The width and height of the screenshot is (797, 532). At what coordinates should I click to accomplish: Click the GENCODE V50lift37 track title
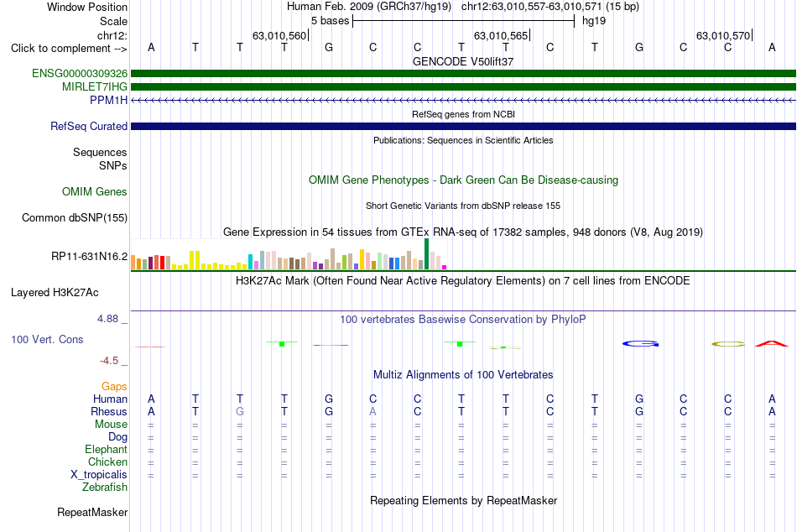coord(463,61)
